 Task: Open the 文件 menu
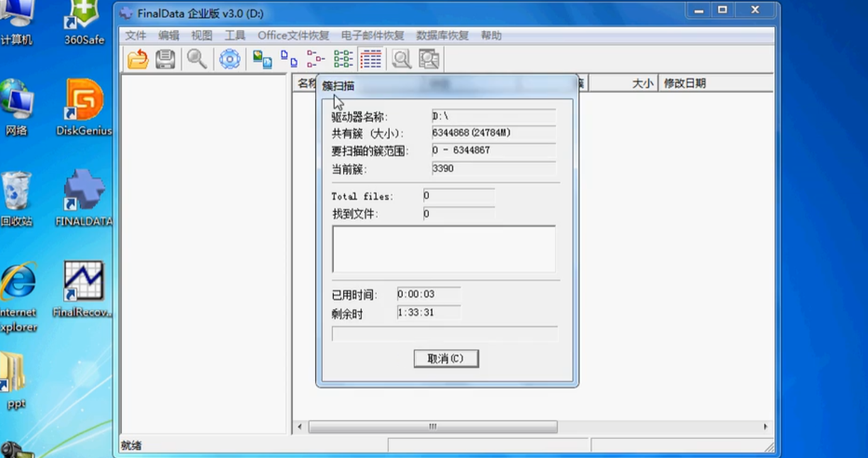point(135,35)
